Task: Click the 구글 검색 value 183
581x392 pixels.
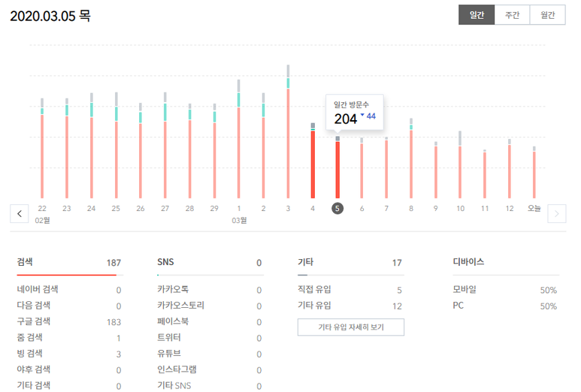Action: point(113,322)
